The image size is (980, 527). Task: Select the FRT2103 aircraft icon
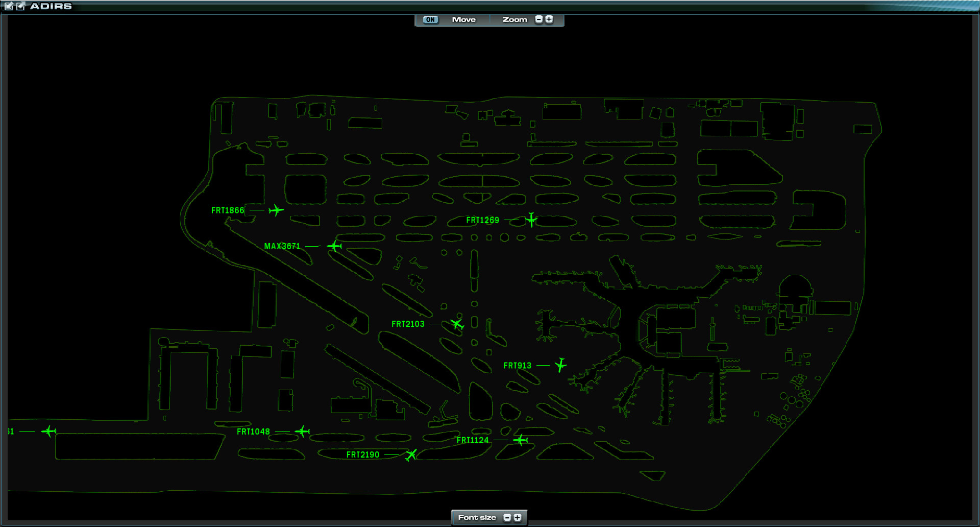pyautogui.click(x=457, y=324)
